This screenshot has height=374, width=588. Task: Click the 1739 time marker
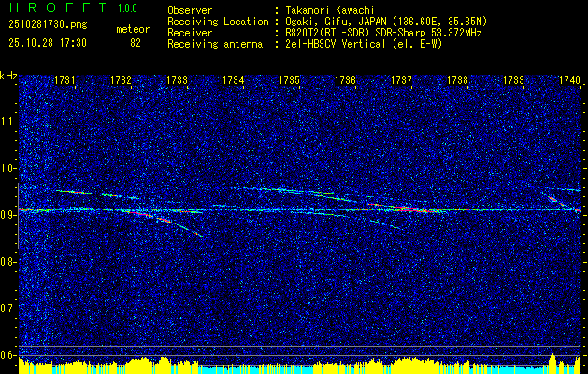click(513, 80)
